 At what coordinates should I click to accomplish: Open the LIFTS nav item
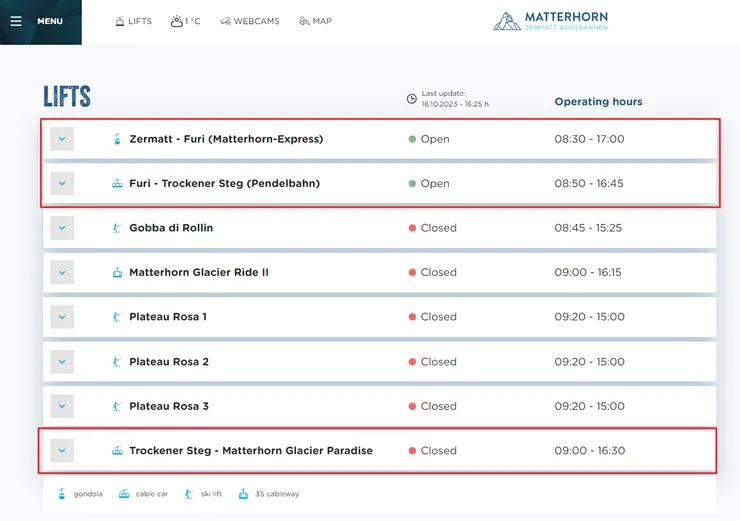point(134,21)
